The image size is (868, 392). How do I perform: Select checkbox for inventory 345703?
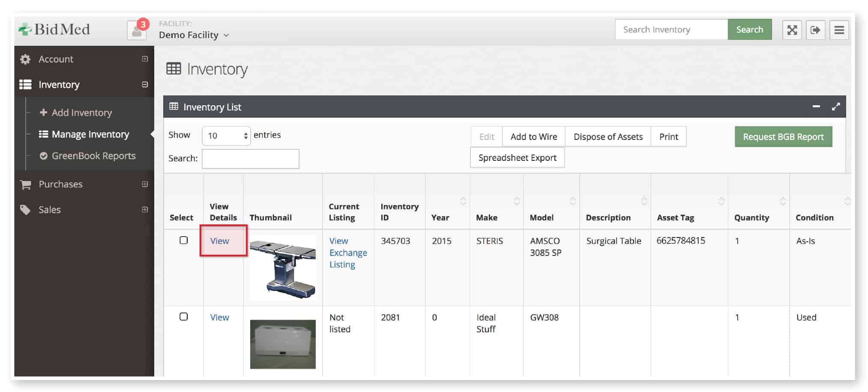point(183,240)
